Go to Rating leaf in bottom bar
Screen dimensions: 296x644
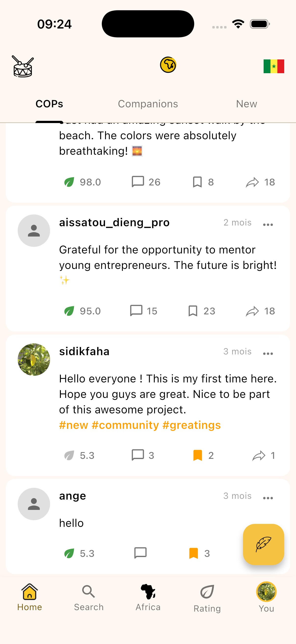pos(207,598)
